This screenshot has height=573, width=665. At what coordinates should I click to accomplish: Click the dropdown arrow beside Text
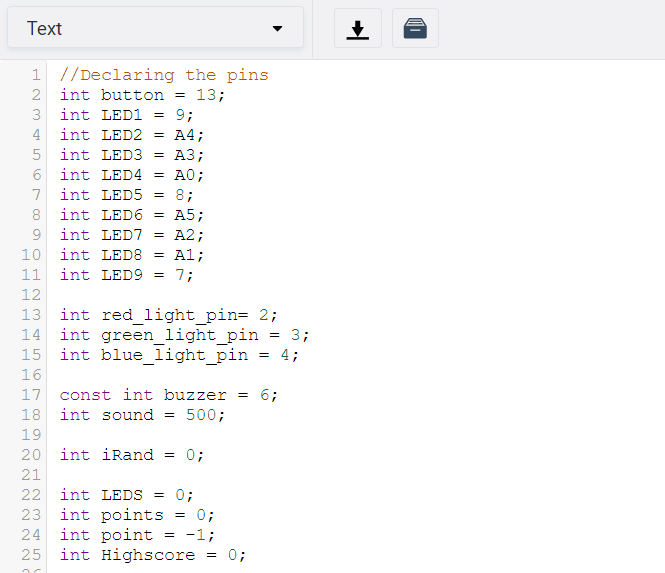[x=277, y=29]
